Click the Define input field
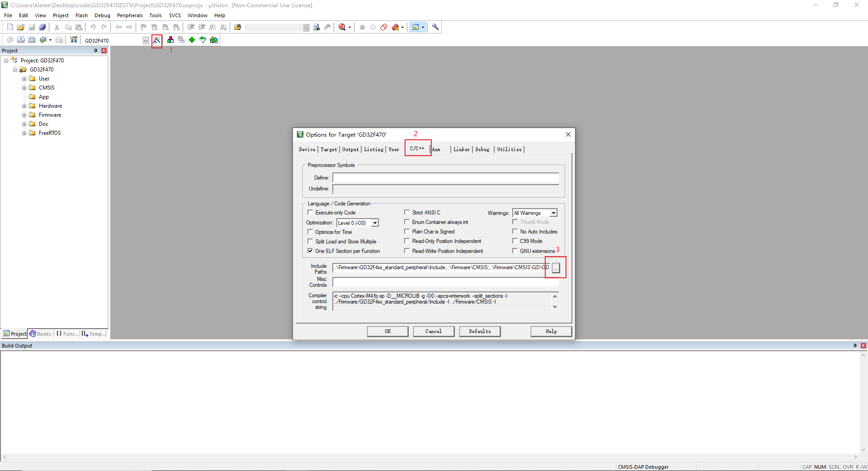 [446, 178]
